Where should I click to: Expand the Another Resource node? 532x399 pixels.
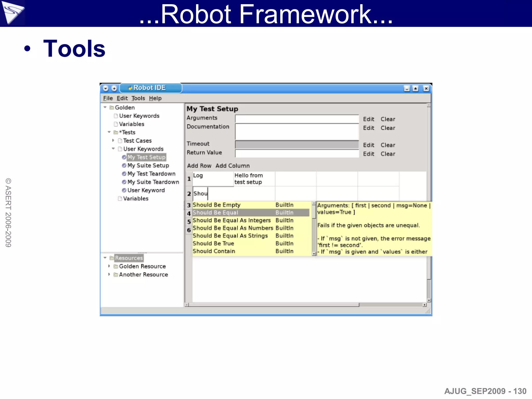[x=109, y=274]
